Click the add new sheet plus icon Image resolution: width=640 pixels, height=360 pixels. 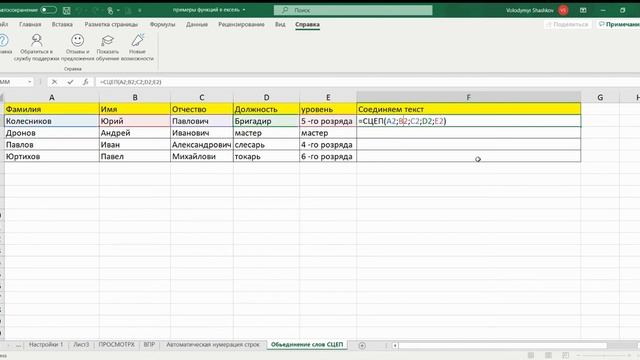point(362,346)
